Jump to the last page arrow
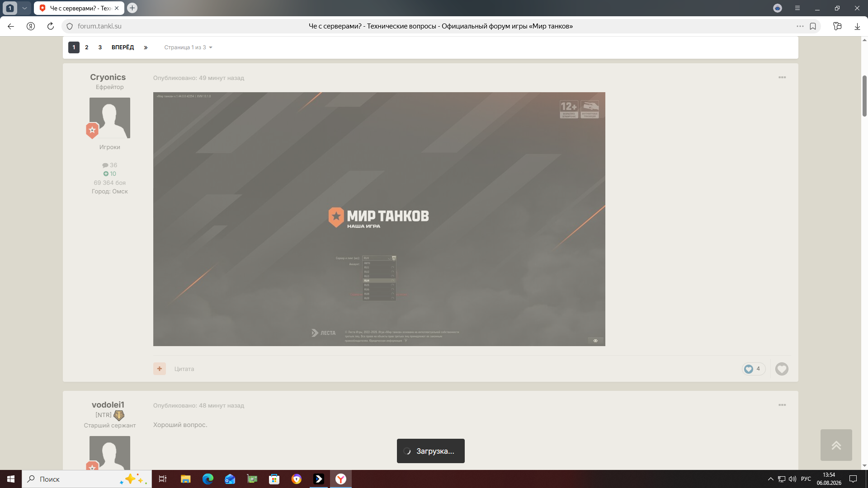Screen dimensions: 868x488 146,47
